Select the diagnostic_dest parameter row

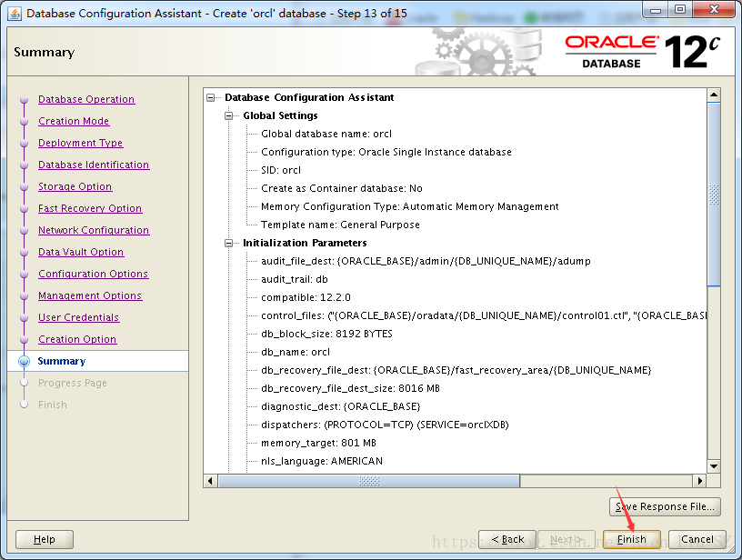[341, 406]
